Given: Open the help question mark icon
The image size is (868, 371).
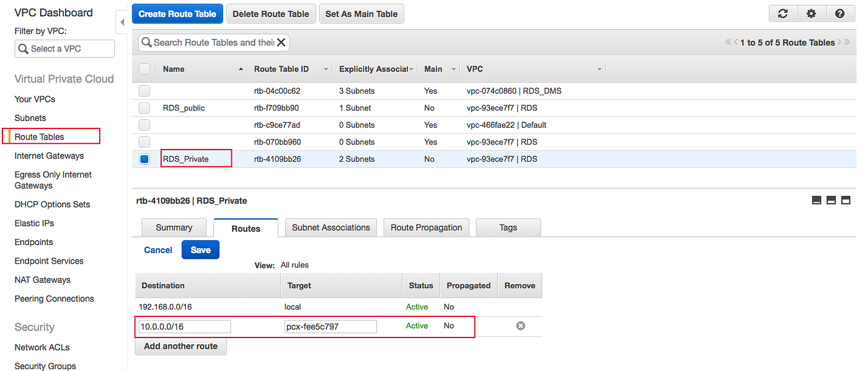Looking at the screenshot, I should 841,13.
